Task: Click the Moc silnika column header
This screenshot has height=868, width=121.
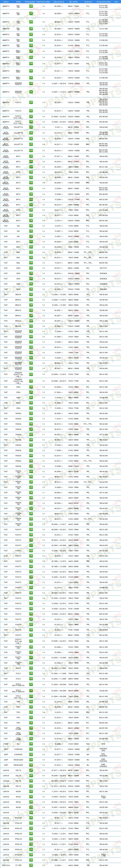Action: pos(74,2)
